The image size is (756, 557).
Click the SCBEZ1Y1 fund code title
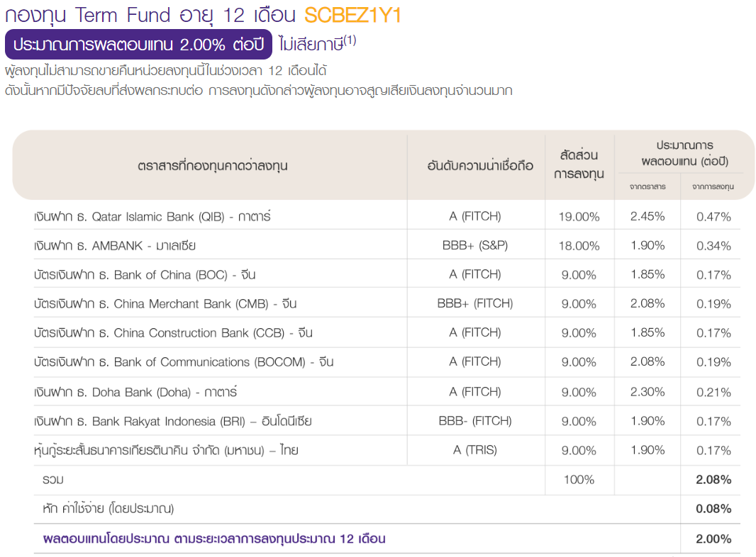pyautogui.click(x=352, y=16)
